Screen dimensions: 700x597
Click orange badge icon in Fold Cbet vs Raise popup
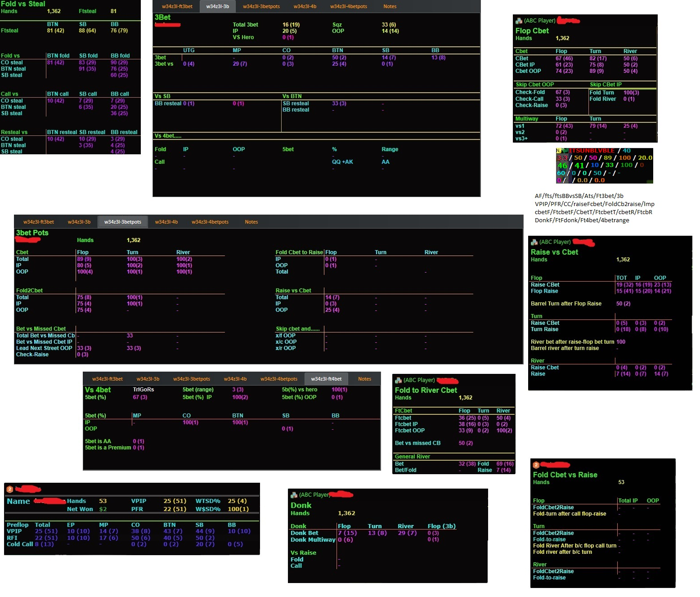pyautogui.click(x=536, y=465)
